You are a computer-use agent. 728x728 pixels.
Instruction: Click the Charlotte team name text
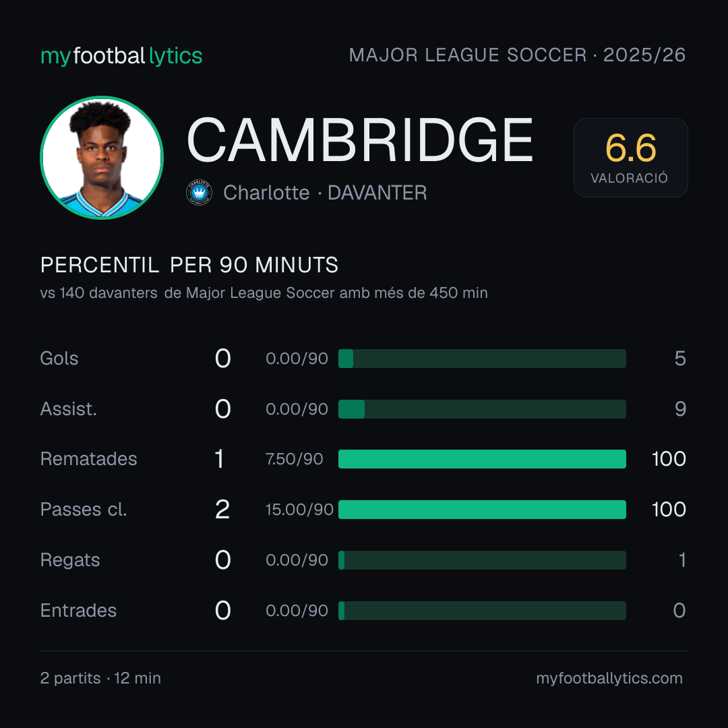266,193
